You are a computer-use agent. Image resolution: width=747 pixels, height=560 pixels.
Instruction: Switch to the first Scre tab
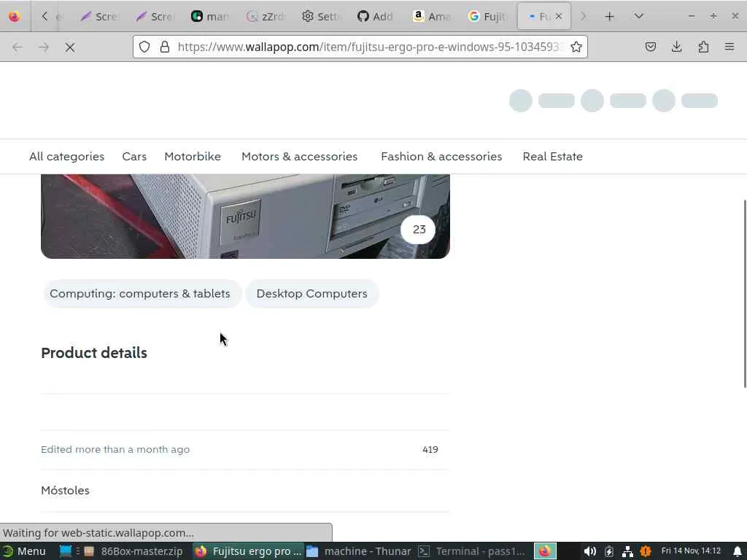(x=99, y=16)
